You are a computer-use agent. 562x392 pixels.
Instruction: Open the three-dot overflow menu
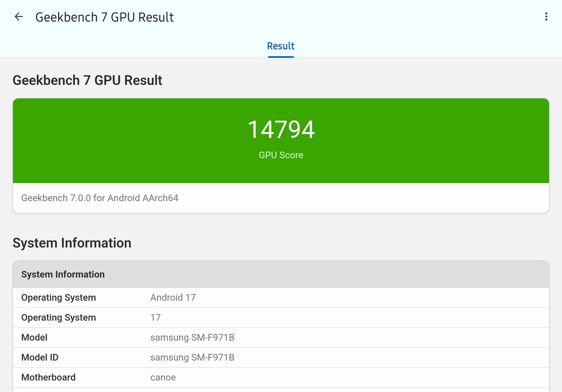point(546,16)
